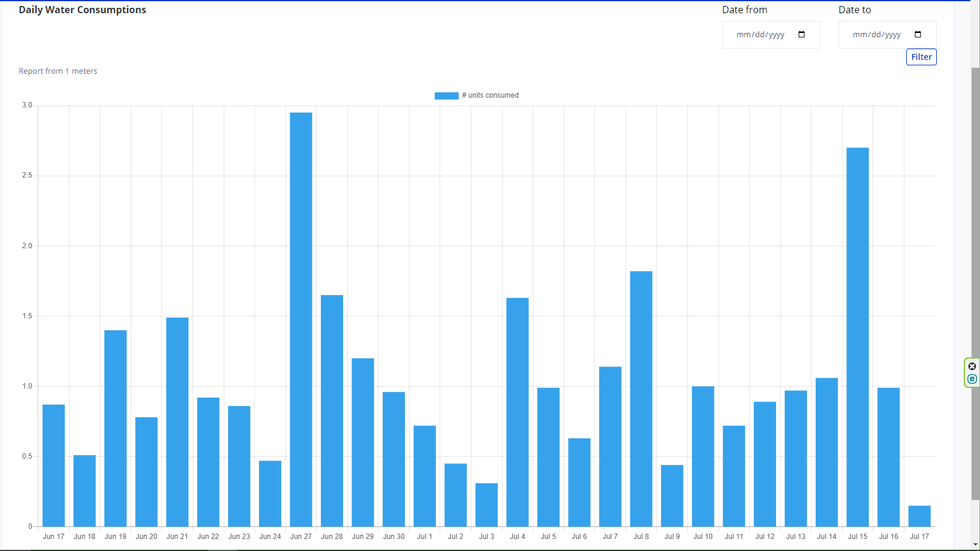Click inside the Date to field
The width and height of the screenshot is (980, 551).
click(x=877, y=35)
